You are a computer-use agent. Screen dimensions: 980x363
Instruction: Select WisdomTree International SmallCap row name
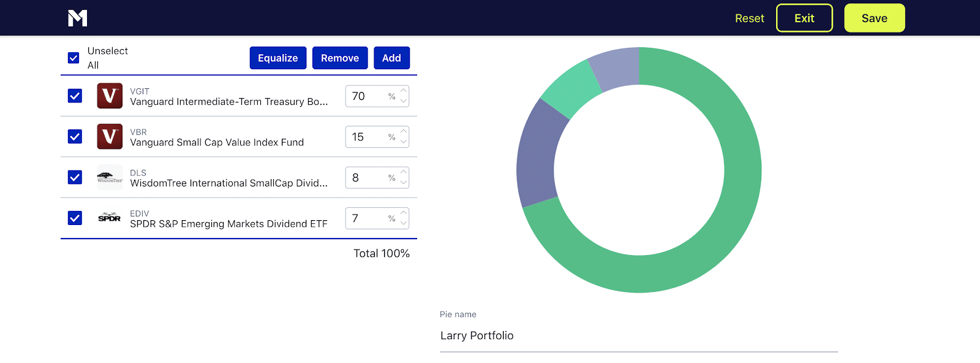[x=229, y=183]
